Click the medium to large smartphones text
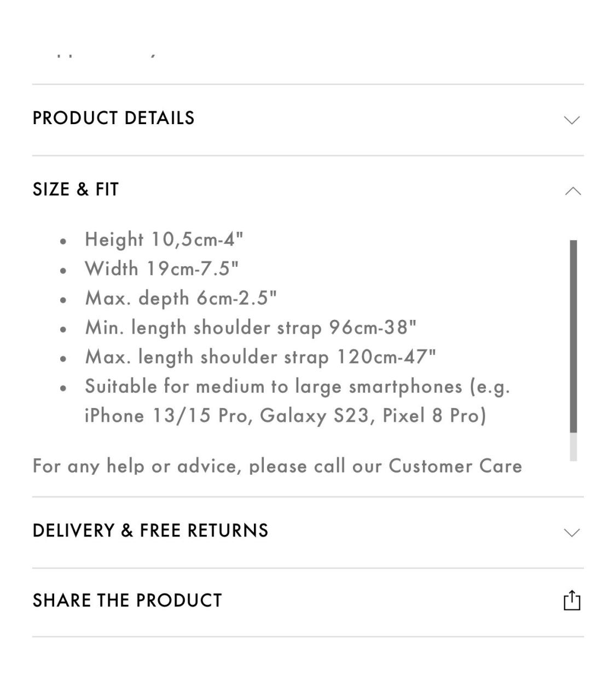591x700 pixels. [x=328, y=387]
